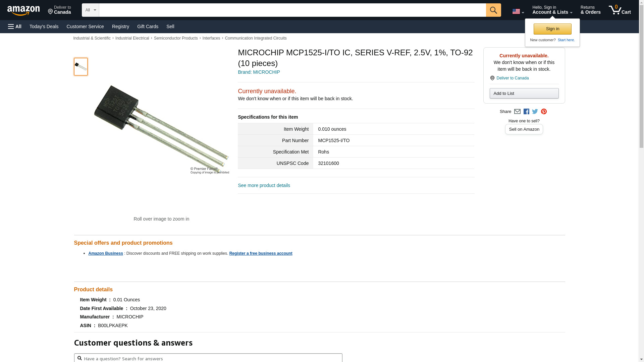Open the shopping cart icon
Image resolution: width=644 pixels, height=362 pixels.
click(620, 10)
